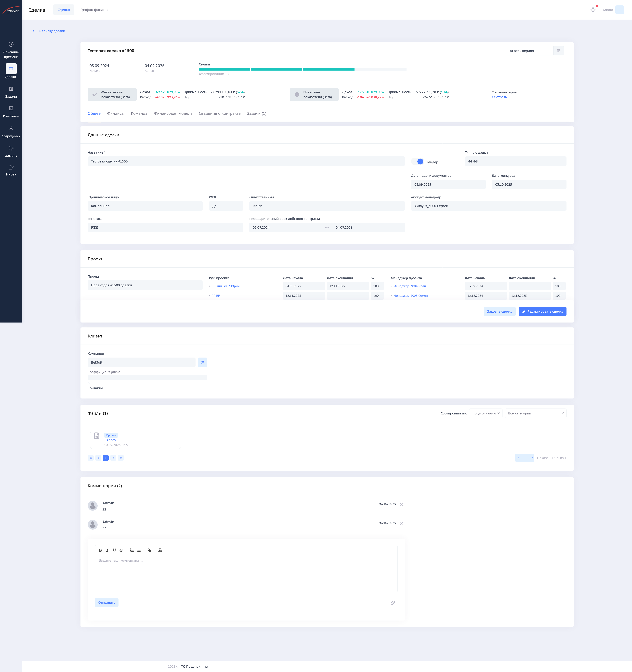Click the first stage progress segment
Screen dimensions: 632x672
coord(224,69)
